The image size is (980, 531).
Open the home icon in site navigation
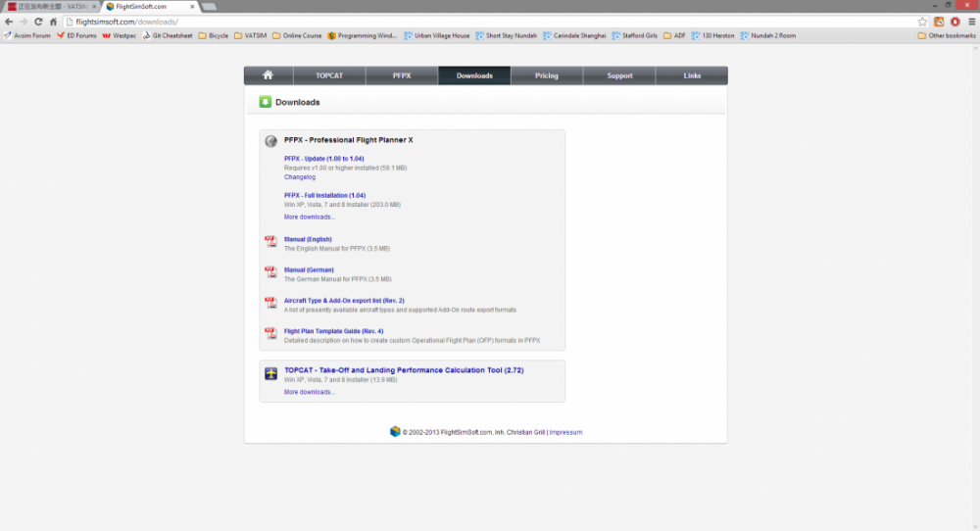[269, 75]
